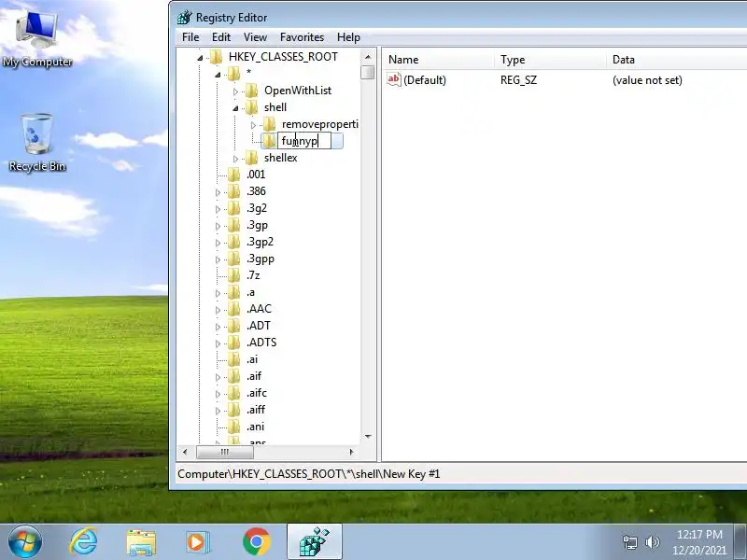Select the .001 key label

pos(256,175)
